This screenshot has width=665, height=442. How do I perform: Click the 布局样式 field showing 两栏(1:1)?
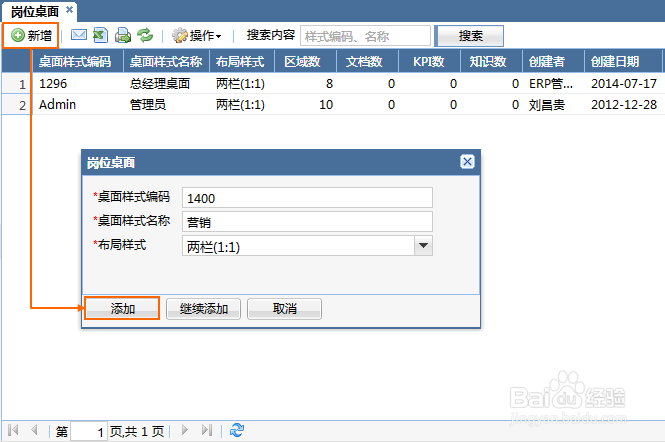(298, 246)
